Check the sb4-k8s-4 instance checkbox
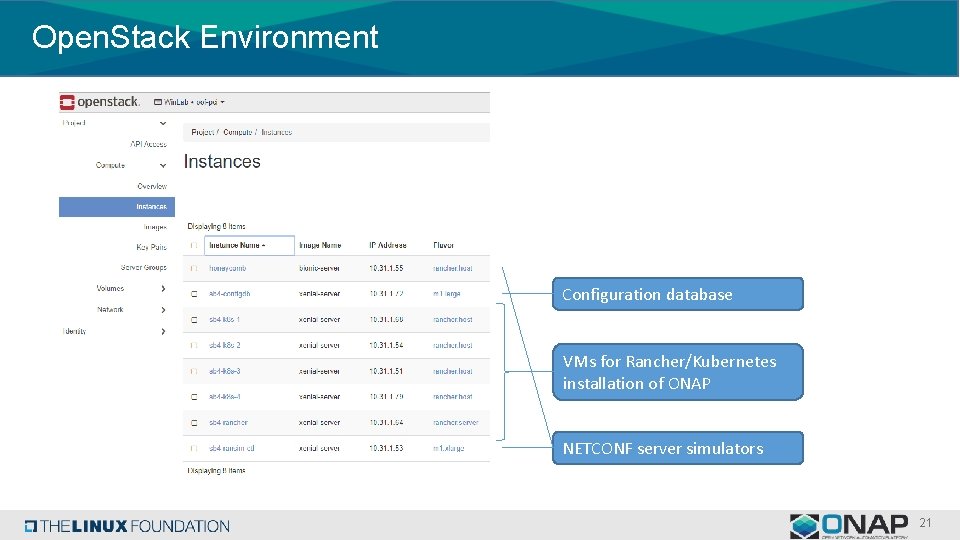This screenshot has height=540, width=960. 194,397
